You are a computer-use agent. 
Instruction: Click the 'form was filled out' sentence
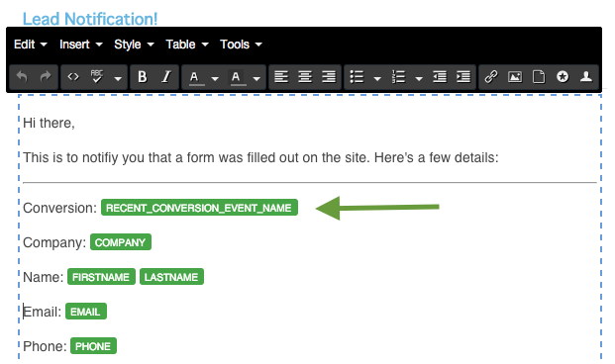[260, 157]
